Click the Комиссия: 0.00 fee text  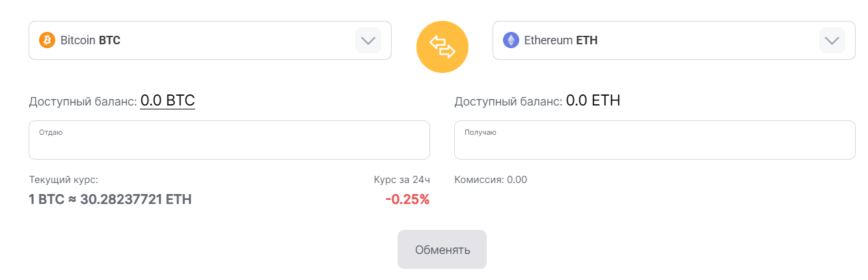tap(491, 180)
